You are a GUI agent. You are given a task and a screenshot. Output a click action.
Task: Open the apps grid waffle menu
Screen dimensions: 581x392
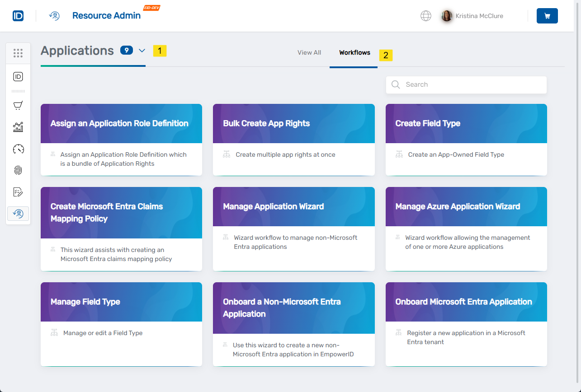pyautogui.click(x=18, y=53)
